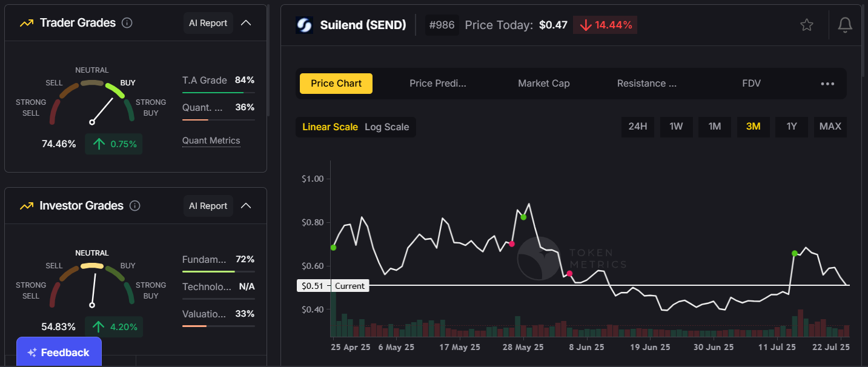Click the Fundamental 72% progress bar
The width and height of the screenshot is (868, 367).
(x=219, y=272)
